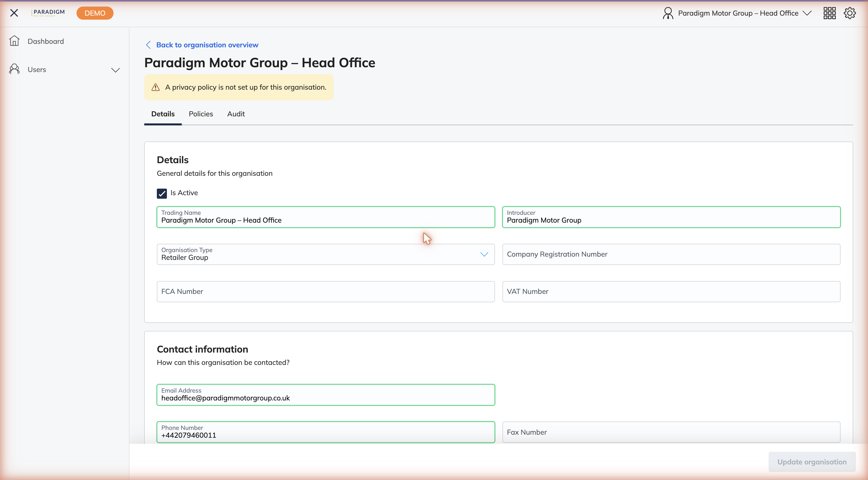This screenshot has width=868, height=480.
Task: Click the Dashboard home icon
Action: click(x=14, y=41)
